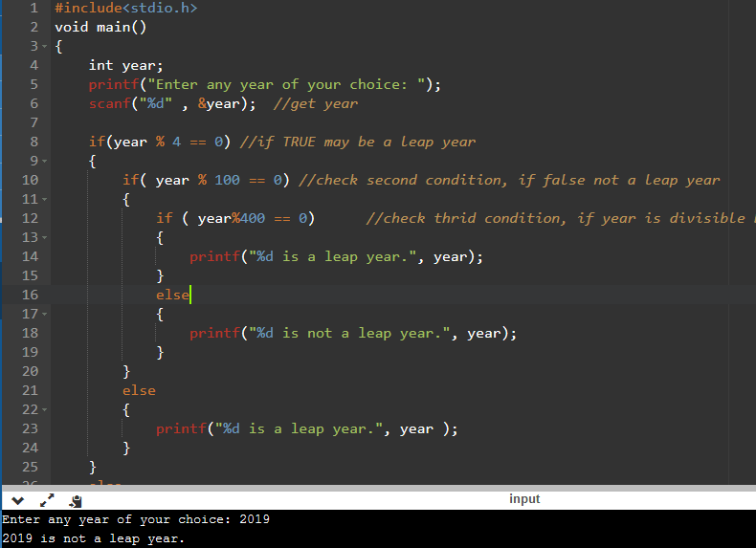756x548 pixels.
Task: Collapse the else block at line 22
Action: [44, 409]
